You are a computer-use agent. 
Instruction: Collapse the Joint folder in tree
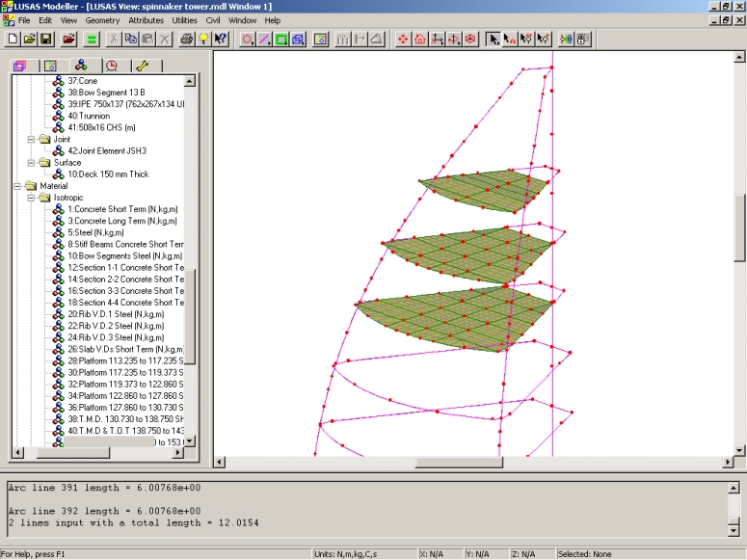click(x=32, y=139)
